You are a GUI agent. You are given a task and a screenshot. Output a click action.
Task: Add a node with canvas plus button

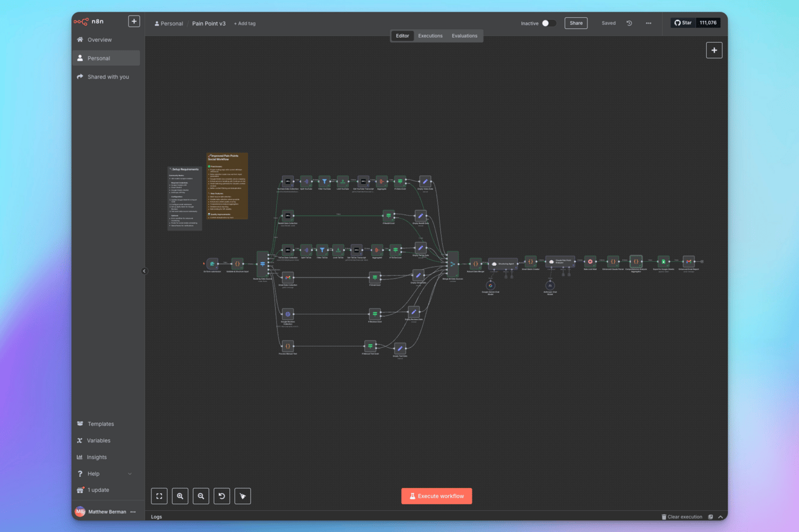click(714, 51)
